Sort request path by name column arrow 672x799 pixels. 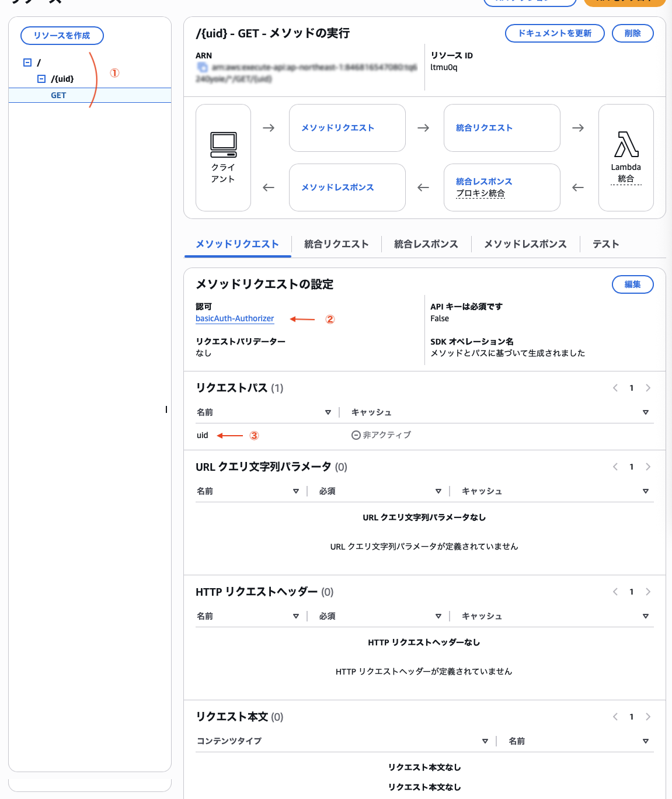click(328, 412)
